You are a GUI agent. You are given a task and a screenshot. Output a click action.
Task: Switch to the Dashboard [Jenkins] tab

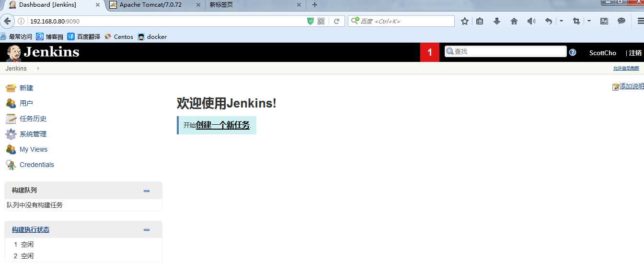pyautogui.click(x=54, y=5)
